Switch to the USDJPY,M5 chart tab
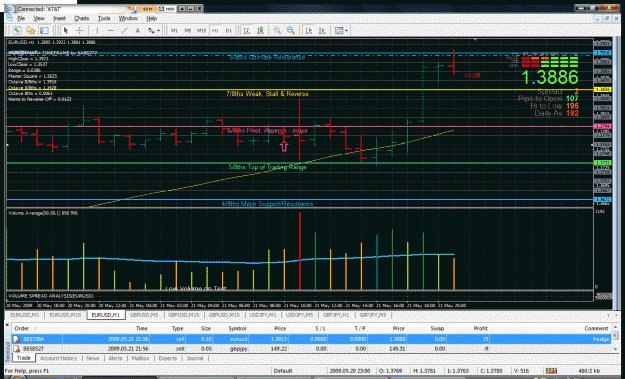This screenshot has width=625, height=379. pyautogui.click(x=300, y=315)
